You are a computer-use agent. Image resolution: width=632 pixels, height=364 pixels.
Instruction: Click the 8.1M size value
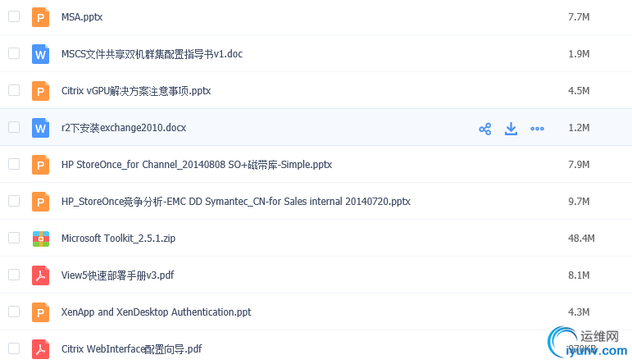[x=579, y=275]
